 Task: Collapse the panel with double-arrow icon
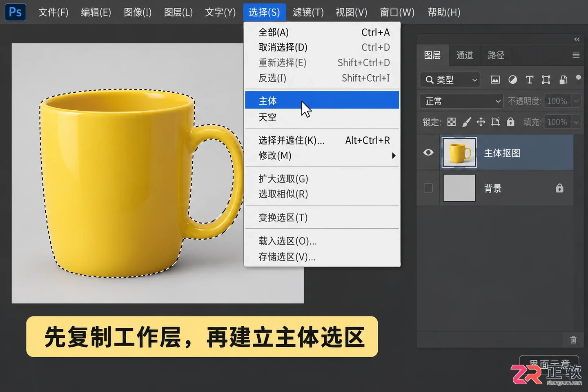577,39
